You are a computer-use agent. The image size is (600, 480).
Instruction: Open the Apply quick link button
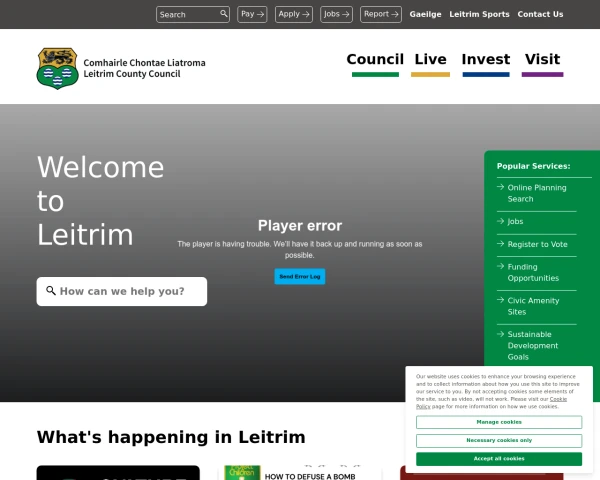[x=294, y=14]
